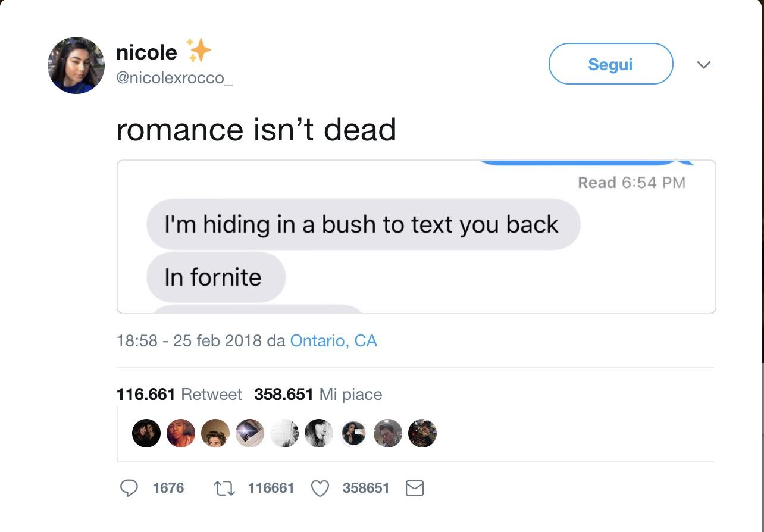The width and height of the screenshot is (764, 532).
Task: Click the reply speech bubble icon
Action: pyautogui.click(x=129, y=489)
